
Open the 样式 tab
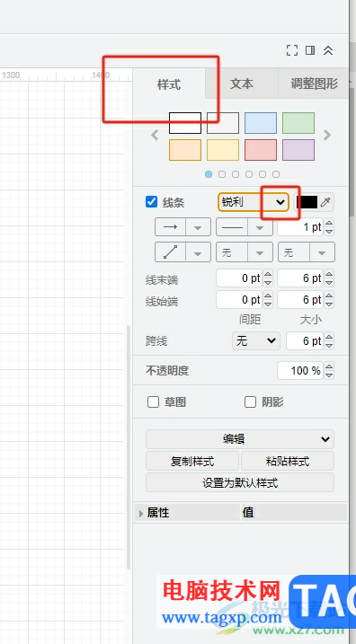[x=169, y=84]
